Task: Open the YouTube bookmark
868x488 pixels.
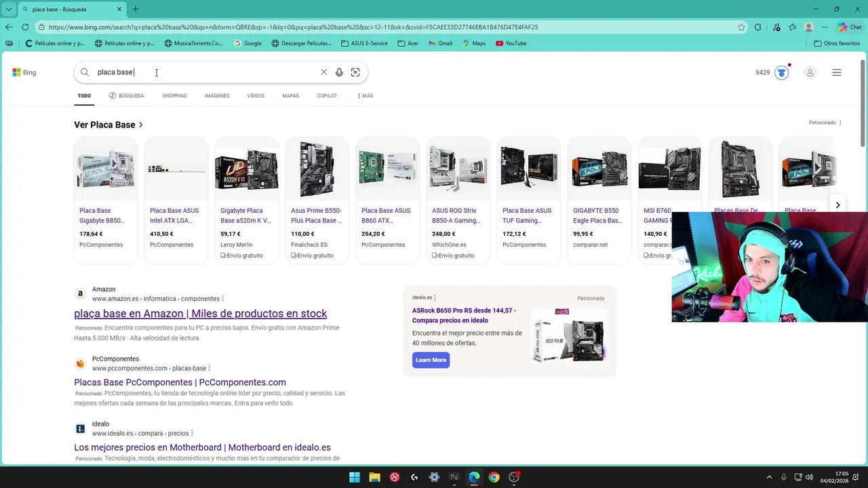Action: click(x=511, y=43)
